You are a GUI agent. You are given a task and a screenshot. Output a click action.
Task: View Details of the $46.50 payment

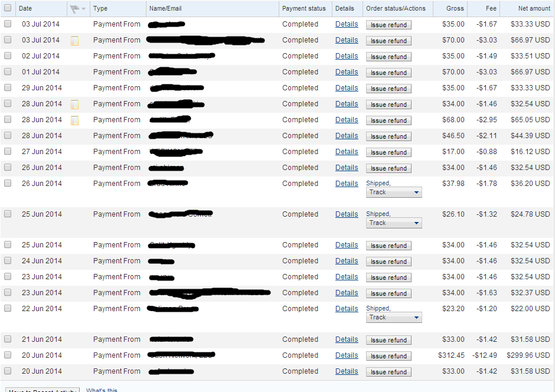[x=347, y=136]
